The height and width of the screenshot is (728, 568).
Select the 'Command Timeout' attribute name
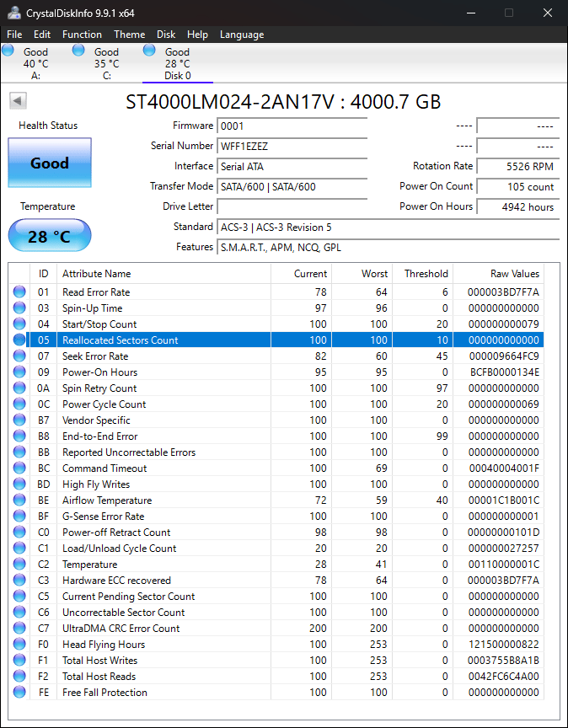tap(104, 468)
